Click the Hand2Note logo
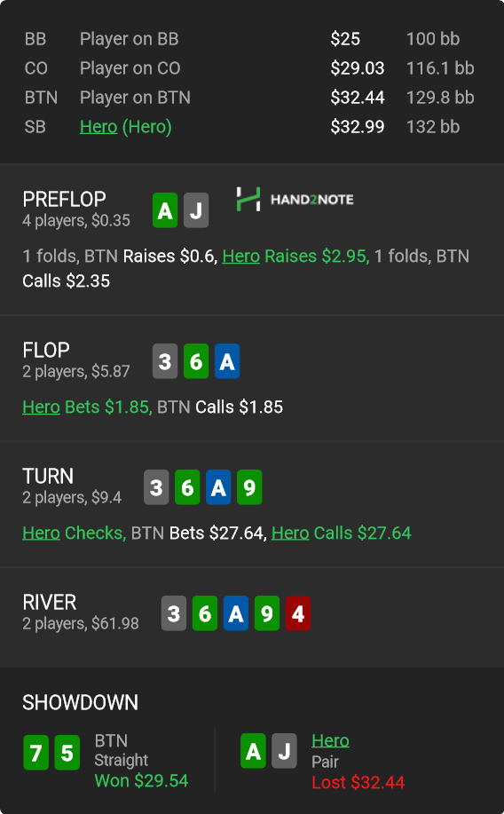This screenshot has height=814, width=504. pyautogui.click(x=295, y=200)
